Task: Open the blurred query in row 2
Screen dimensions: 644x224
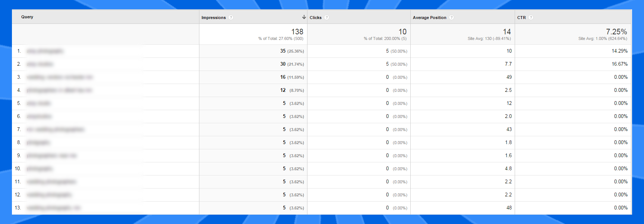Action: click(x=40, y=64)
